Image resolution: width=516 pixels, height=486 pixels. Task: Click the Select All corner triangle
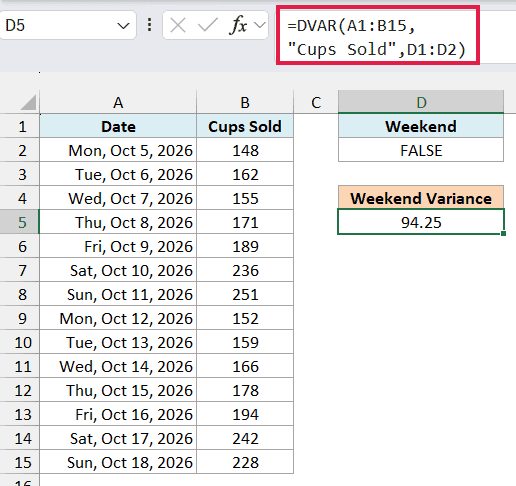[x=29, y=102]
